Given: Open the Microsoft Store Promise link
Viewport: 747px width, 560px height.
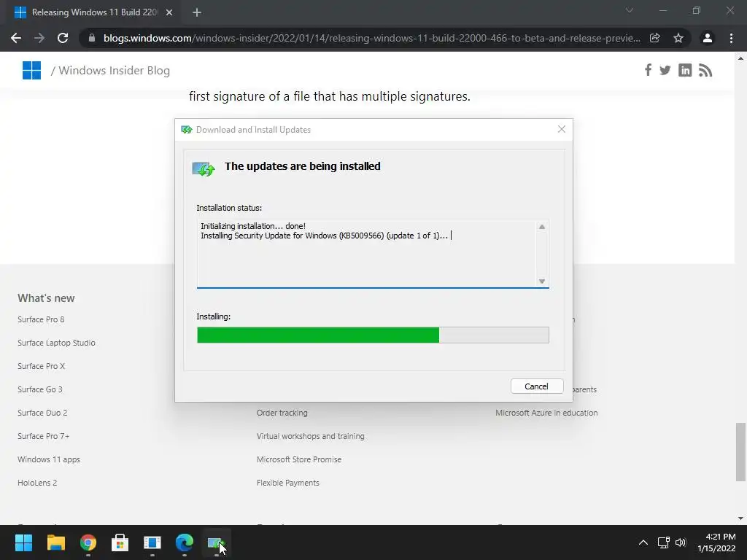Looking at the screenshot, I should [299, 459].
